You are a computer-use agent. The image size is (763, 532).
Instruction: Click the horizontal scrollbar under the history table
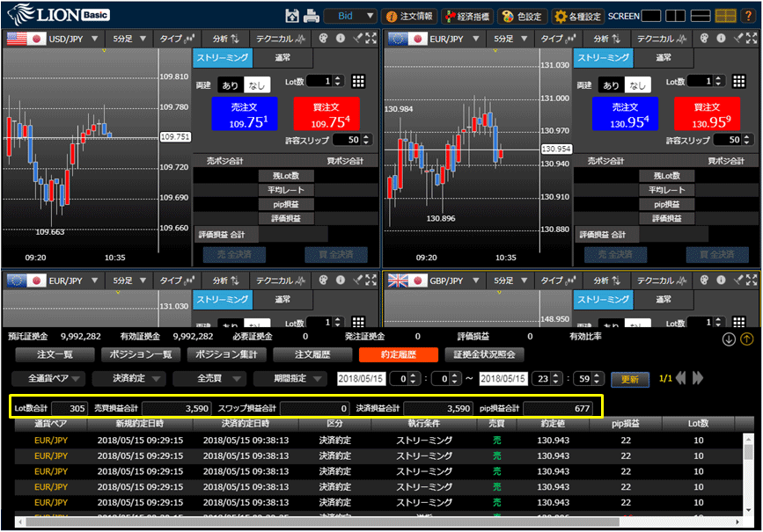click(x=322, y=521)
